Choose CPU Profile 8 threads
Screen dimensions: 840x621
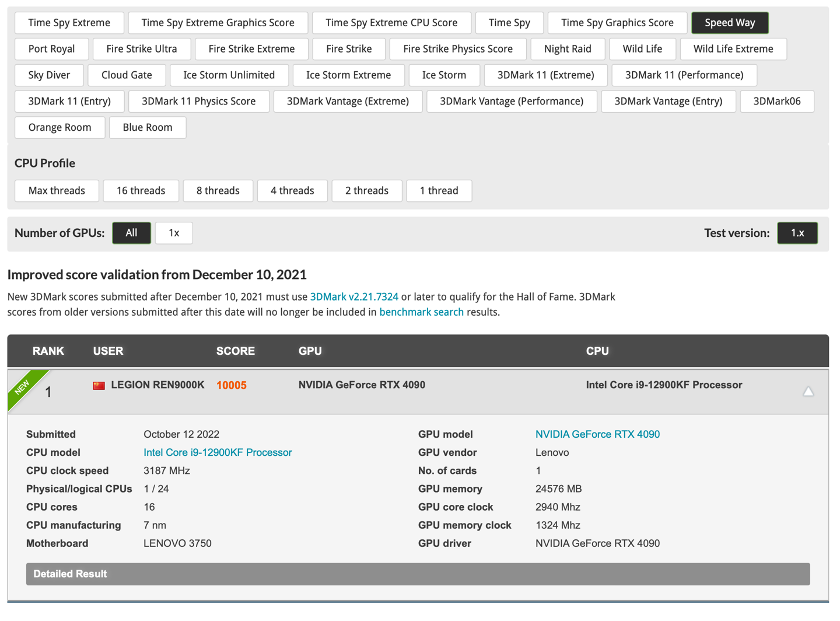(x=218, y=191)
